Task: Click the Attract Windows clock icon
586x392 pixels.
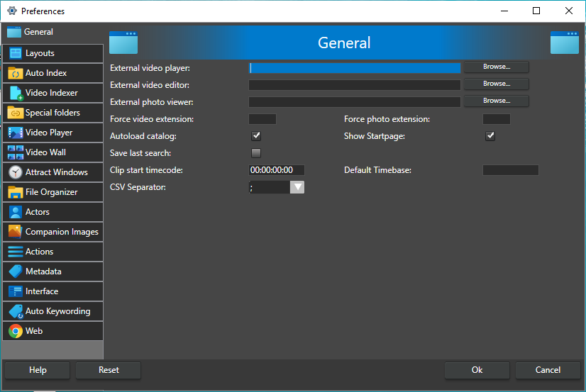Action: tap(15, 172)
